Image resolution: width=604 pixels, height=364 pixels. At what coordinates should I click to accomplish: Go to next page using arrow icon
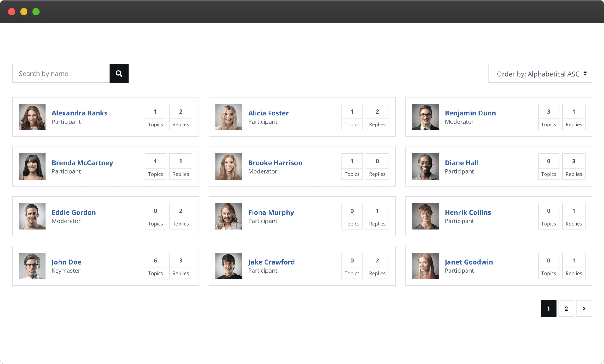[584, 309]
